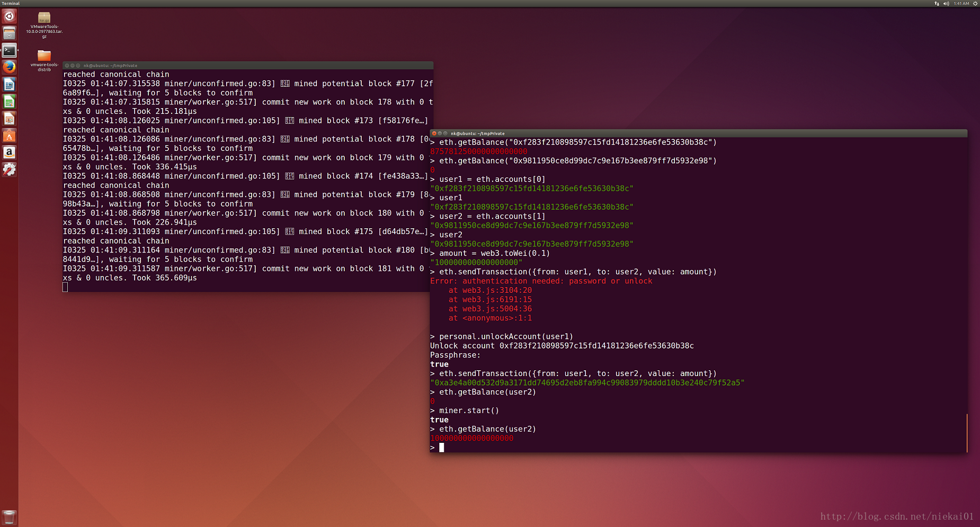Close the mining log terminal window
The width and height of the screenshot is (980, 527).
tap(67, 66)
